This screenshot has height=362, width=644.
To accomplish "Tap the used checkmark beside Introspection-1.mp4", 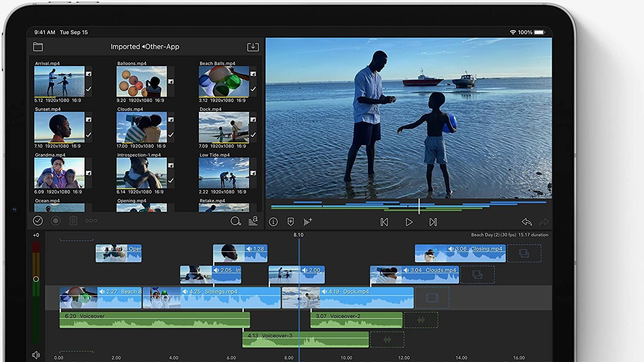I will pos(171,181).
